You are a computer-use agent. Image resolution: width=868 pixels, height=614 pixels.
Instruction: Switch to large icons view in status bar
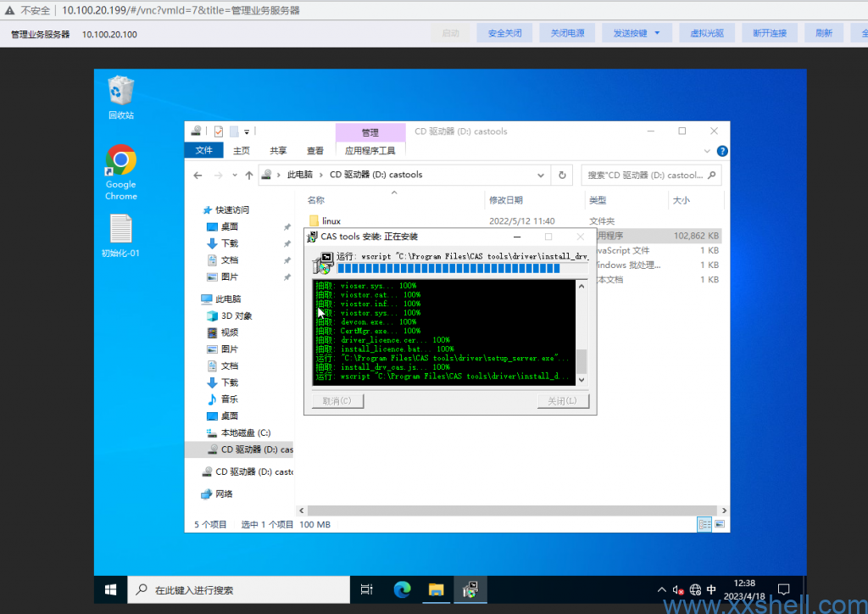point(720,525)
